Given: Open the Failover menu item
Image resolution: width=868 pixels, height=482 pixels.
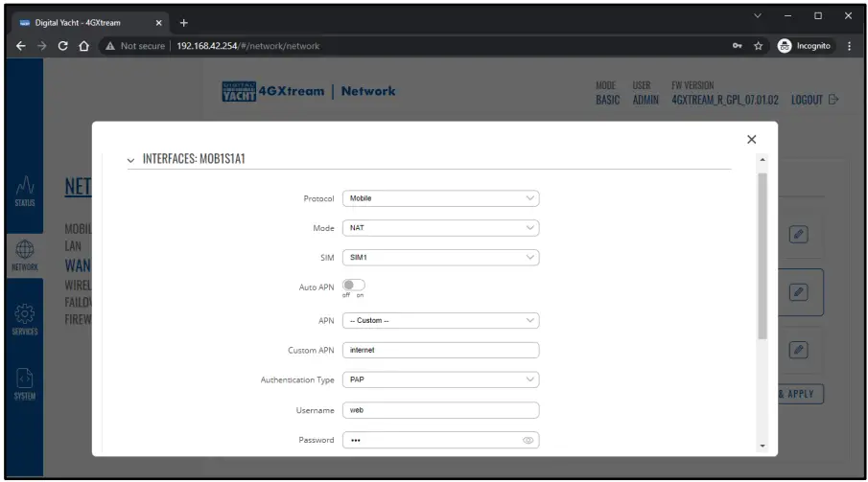Looking at the screenshot, I should (78, 302).
